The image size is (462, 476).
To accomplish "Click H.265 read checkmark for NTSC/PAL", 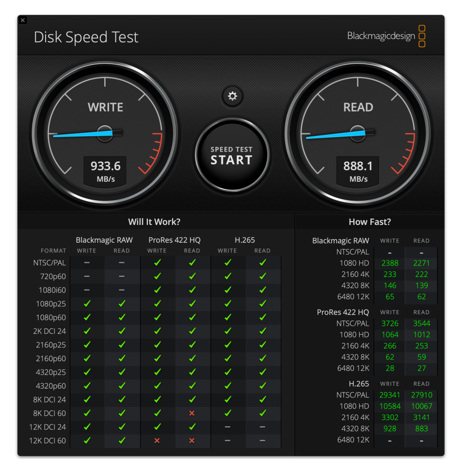I will [x=263, y=263].
